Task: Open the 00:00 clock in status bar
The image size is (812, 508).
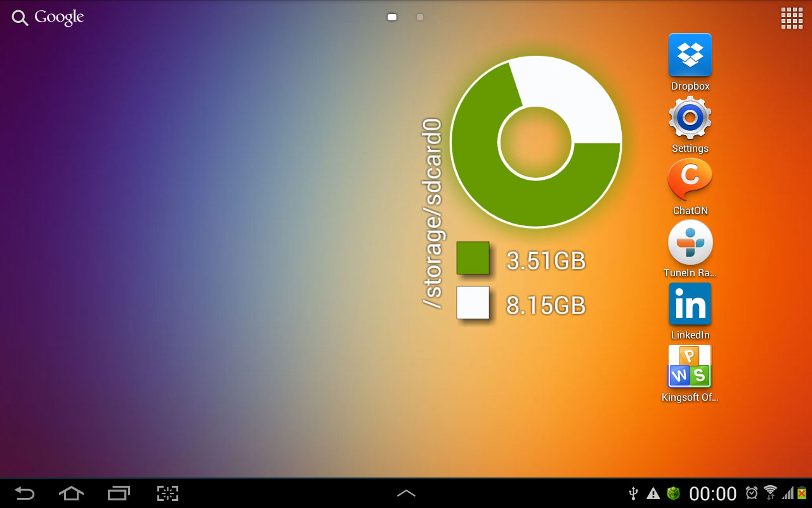Action: 713,493
